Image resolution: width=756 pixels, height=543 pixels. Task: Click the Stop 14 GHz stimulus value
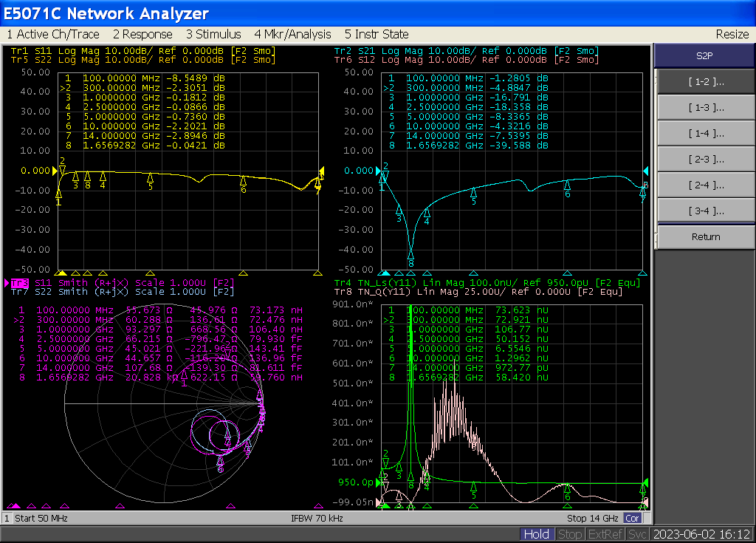pos(593,519)
